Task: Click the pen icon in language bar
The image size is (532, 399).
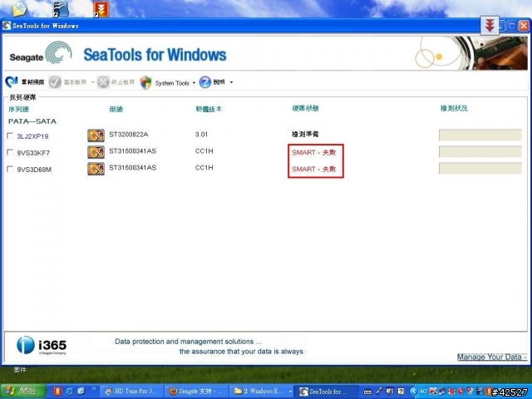Action: pyautogui.click(x=379, y=392)
